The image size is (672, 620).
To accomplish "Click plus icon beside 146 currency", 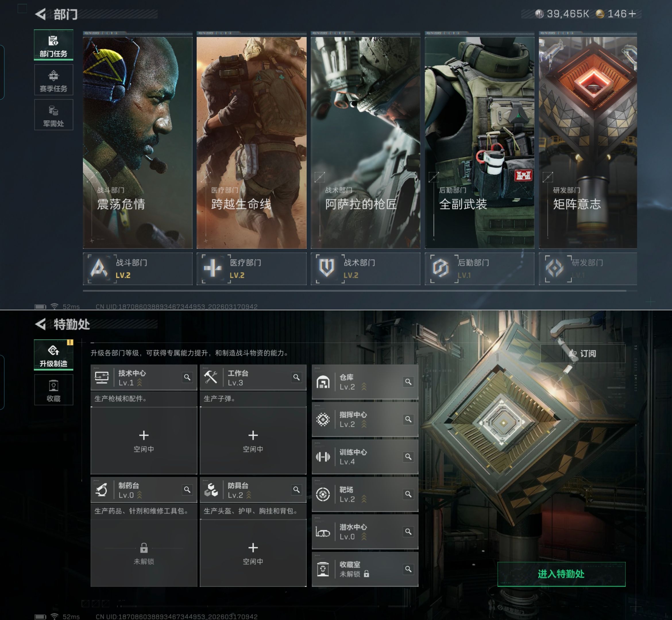I will 632,14.
